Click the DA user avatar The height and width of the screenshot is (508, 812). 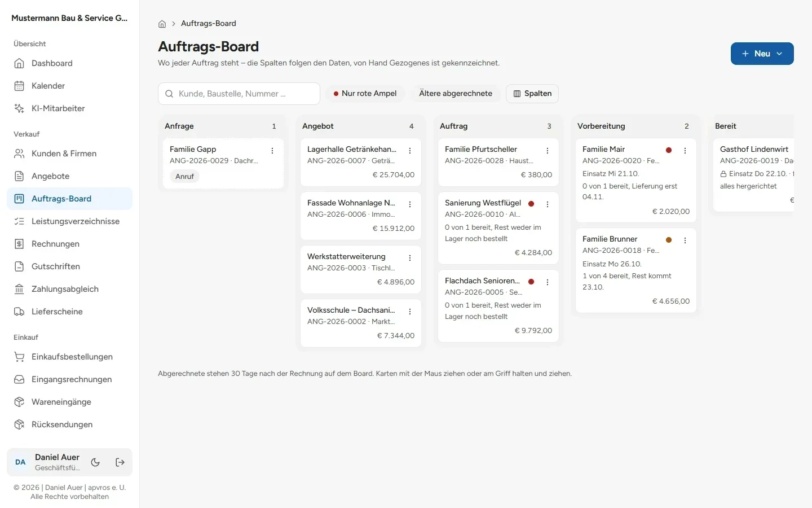point(20,462)
